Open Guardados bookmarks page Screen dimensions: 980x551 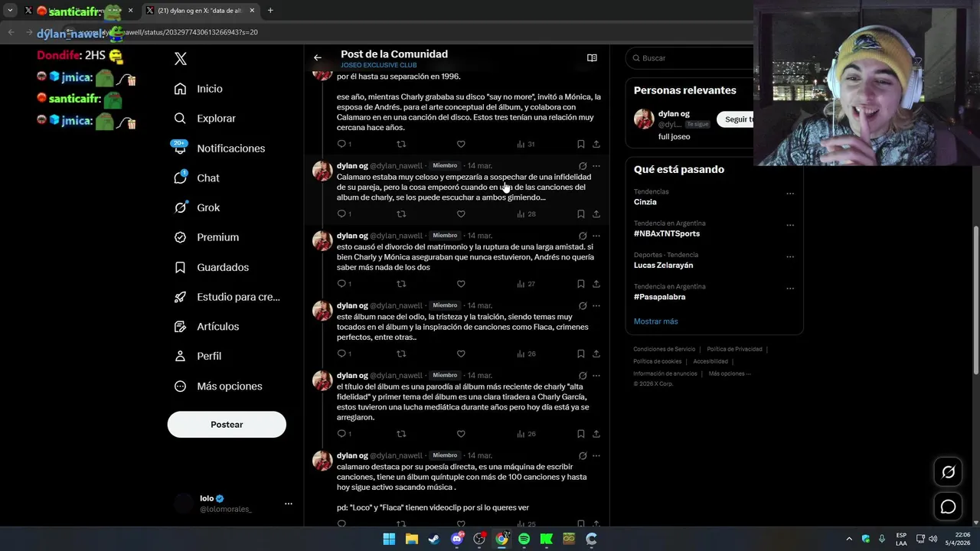tap(211, 267)
